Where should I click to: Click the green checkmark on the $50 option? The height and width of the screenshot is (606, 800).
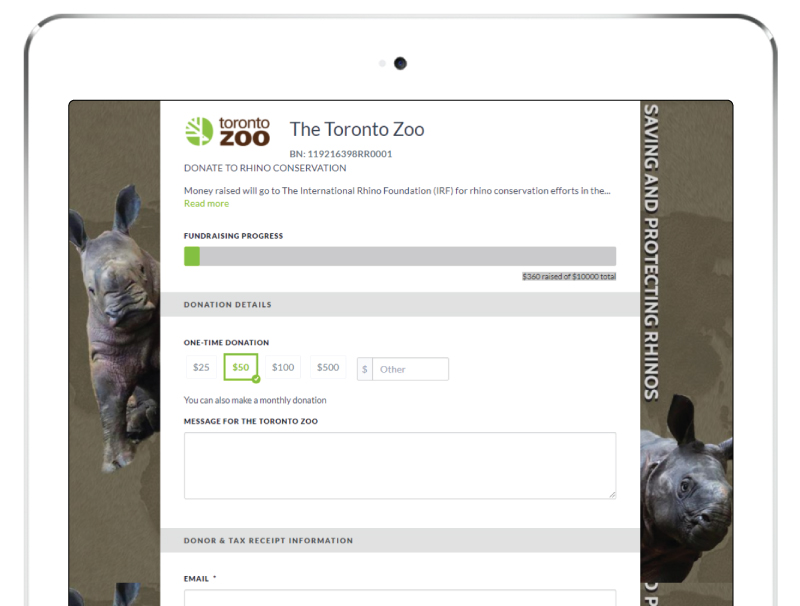256,379
